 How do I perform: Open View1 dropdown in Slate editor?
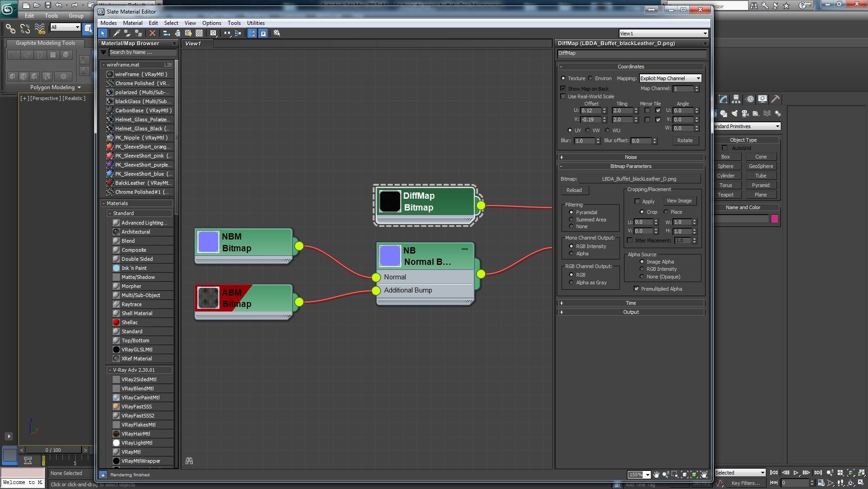point(663,34)
